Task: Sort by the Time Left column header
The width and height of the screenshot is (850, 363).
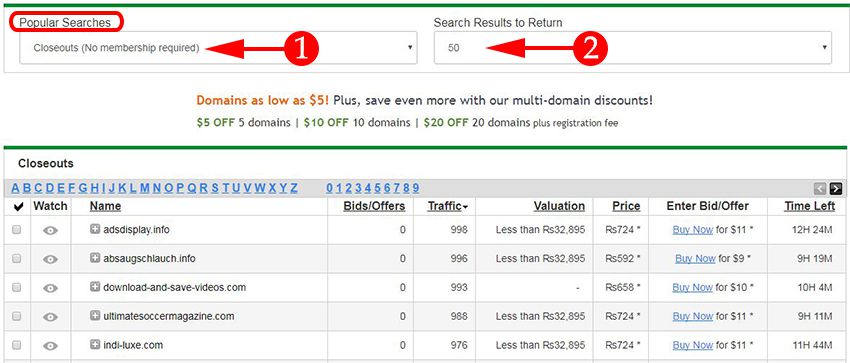Action: click(810, 206)
